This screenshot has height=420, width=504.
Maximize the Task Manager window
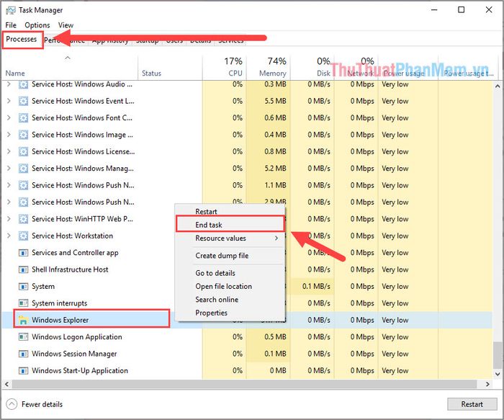[462, 10]
